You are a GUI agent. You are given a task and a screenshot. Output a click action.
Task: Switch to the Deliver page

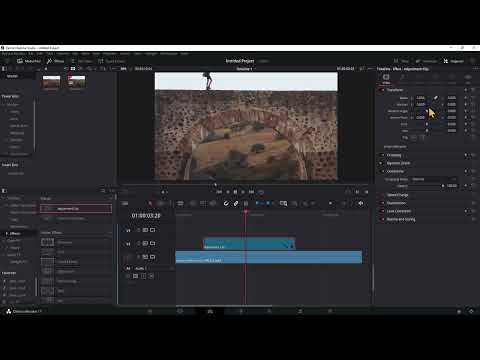click(330, 311)
